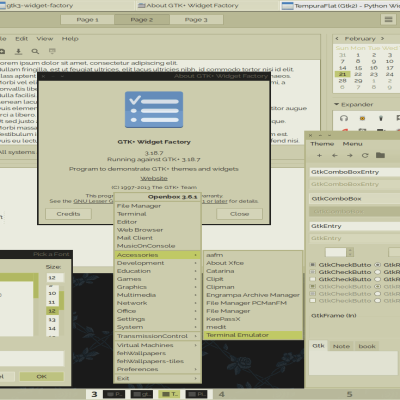This screenshot has height=400, width=400.
Task: Open the Website link
Action: [x=154, y=178]
